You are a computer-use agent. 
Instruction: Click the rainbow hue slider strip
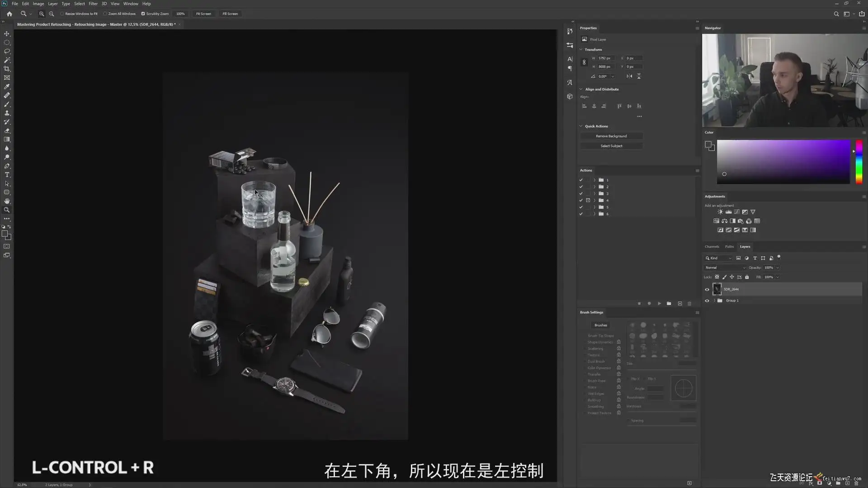click(x=859, y=162)
